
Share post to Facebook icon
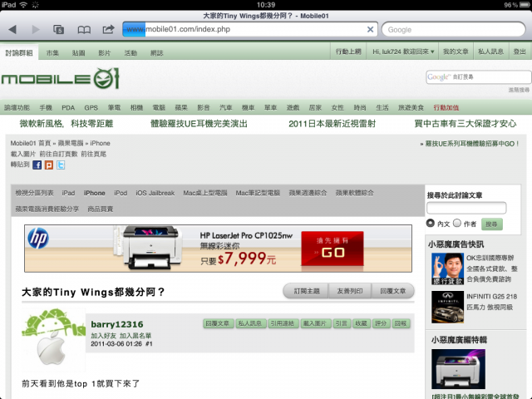tap(37, 165)
